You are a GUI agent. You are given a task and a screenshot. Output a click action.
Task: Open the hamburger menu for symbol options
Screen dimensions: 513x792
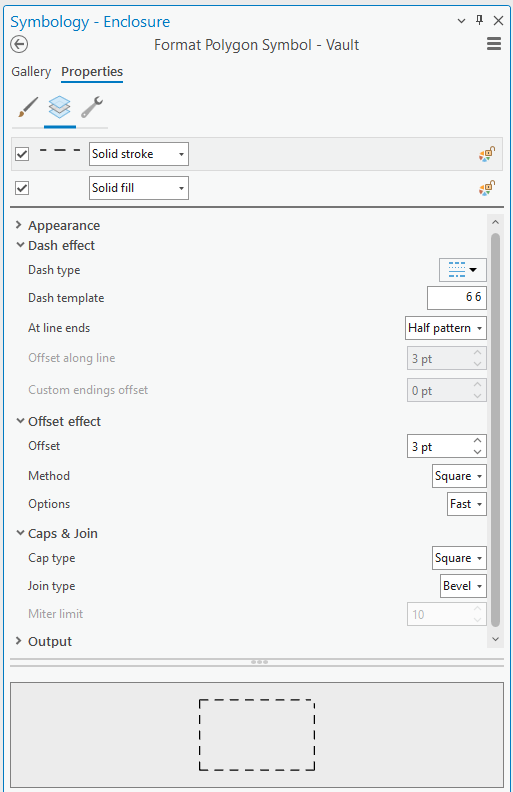(494, 44)
